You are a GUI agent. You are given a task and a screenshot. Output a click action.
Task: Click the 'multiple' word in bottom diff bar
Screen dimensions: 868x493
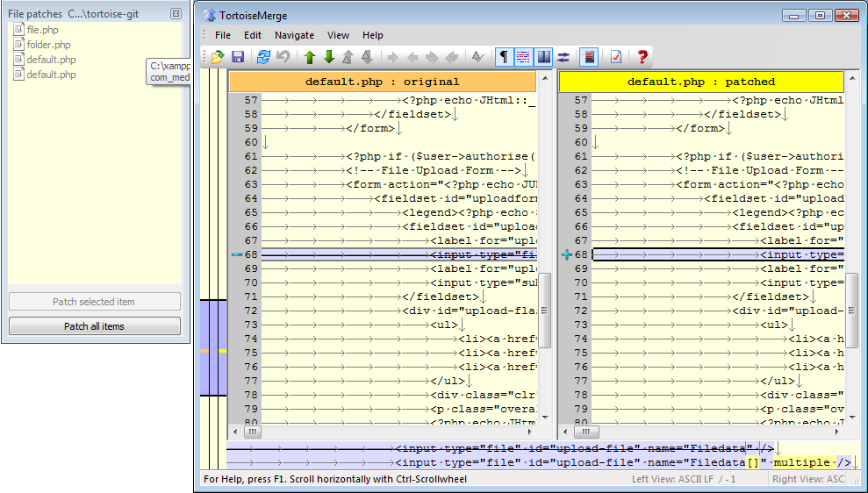point(801,462)
